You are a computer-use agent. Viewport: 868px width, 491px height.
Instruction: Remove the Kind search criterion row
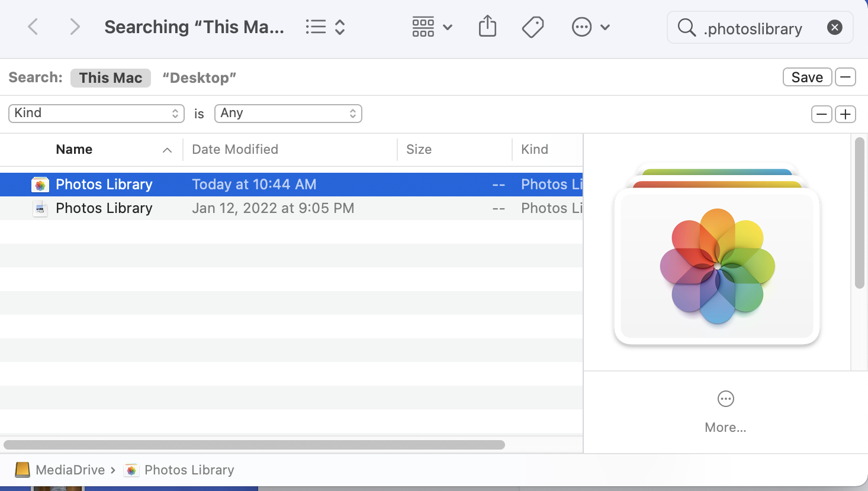(821, 114)
